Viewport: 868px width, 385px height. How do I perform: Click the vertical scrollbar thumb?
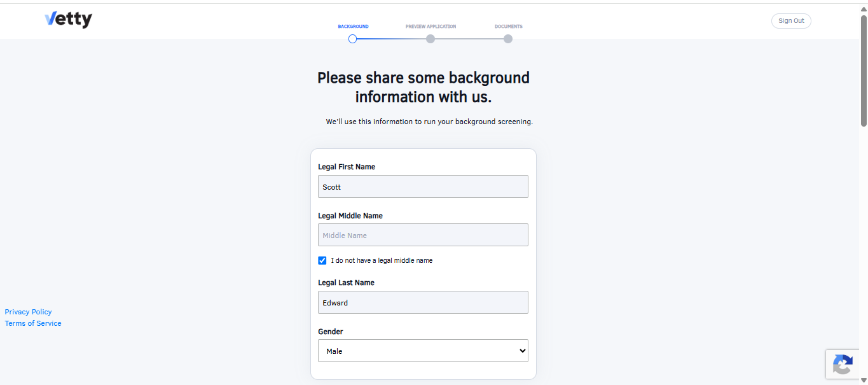point(864,70)
